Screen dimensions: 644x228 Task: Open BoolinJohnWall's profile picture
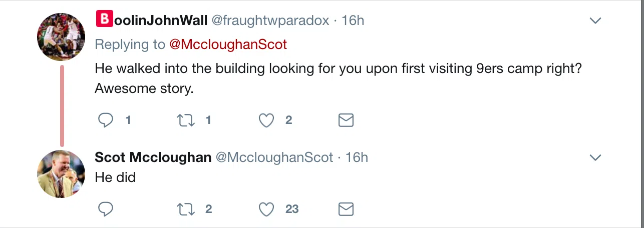(61, 37)
